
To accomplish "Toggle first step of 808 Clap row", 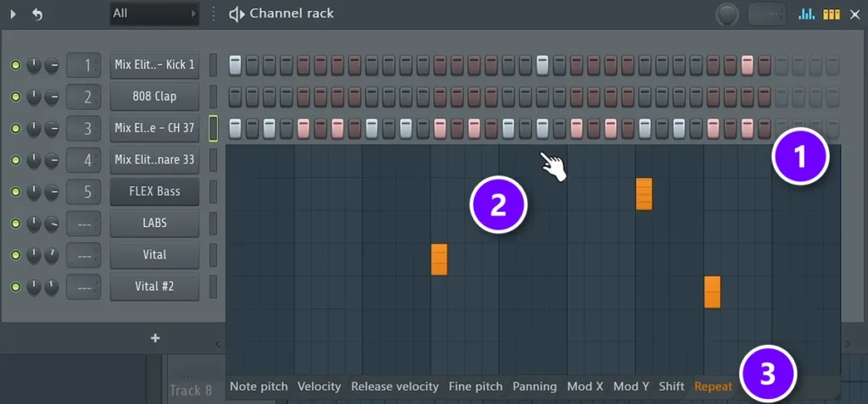I will (236, 97).
